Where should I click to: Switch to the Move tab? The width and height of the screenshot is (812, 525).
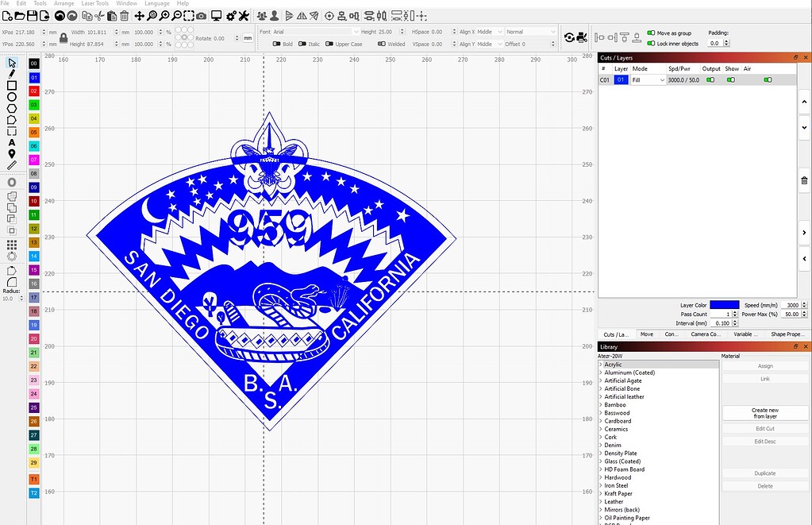(647, 334)
